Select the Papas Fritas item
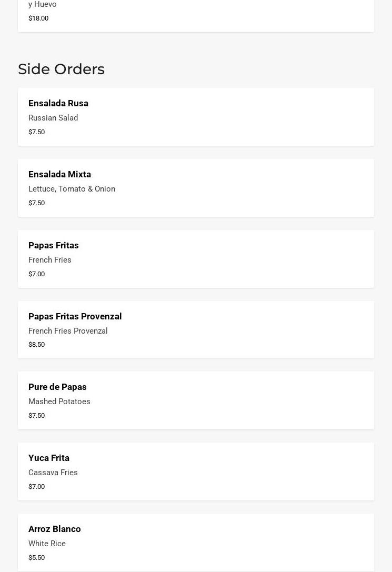This screenshot has width=392, height=572. (196, 259)
